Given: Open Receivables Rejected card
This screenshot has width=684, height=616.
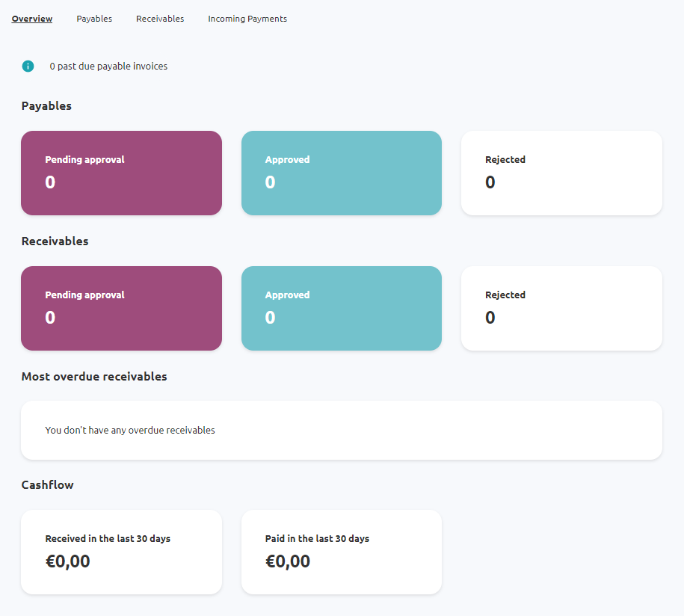Looking at the screenshot, I should pos(561,309).
